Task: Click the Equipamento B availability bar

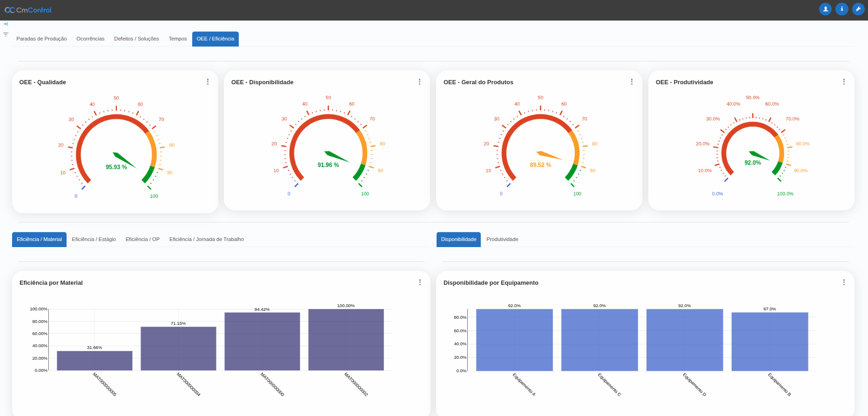Action: (x=770, y=342)
